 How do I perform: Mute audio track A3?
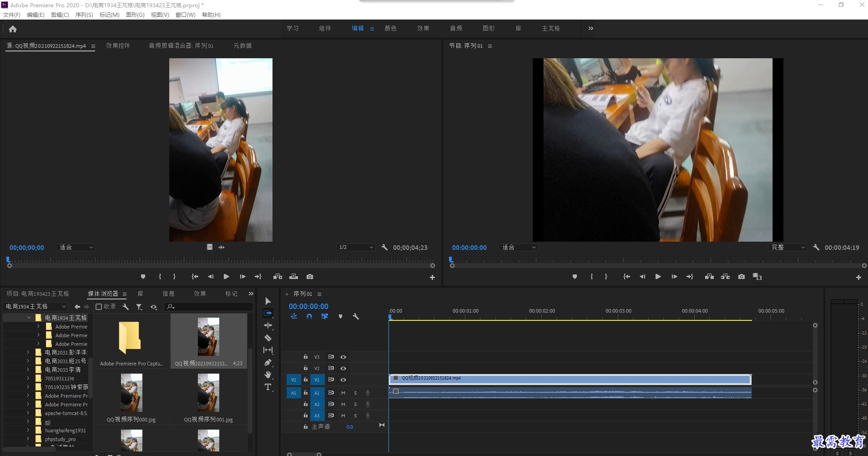coord(343,415)
